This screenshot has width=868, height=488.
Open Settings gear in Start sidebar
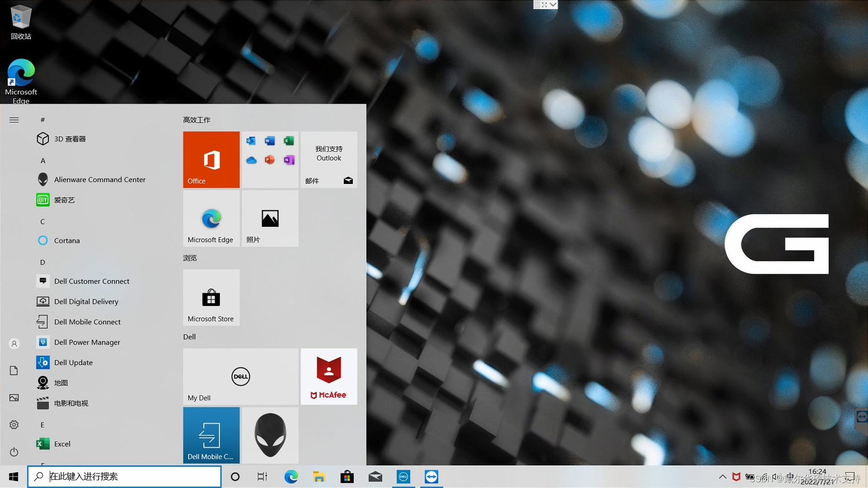[x=14, y=425]
